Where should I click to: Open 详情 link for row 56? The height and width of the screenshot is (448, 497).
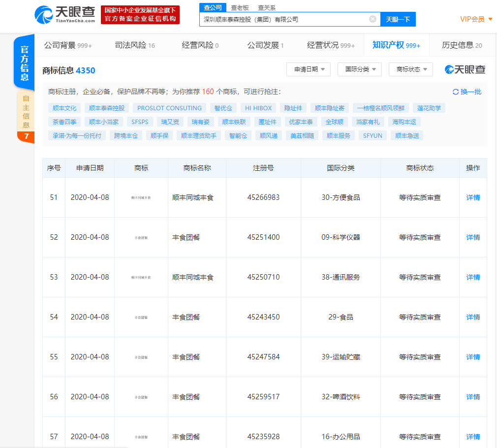(473, 397)
